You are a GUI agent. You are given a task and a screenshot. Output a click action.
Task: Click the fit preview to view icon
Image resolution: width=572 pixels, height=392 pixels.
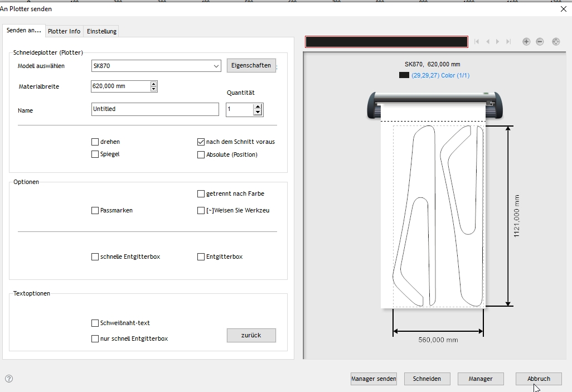coord(556,42)
